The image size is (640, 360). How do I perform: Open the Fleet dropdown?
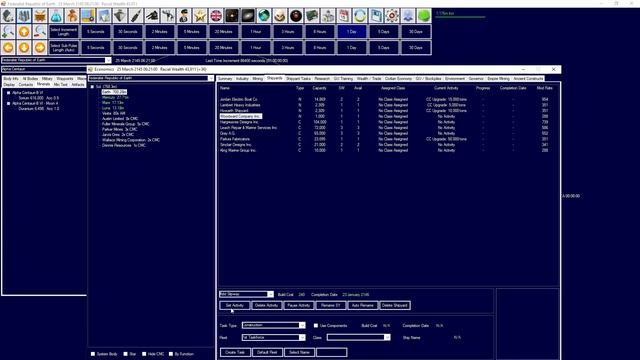coord(302,338)
